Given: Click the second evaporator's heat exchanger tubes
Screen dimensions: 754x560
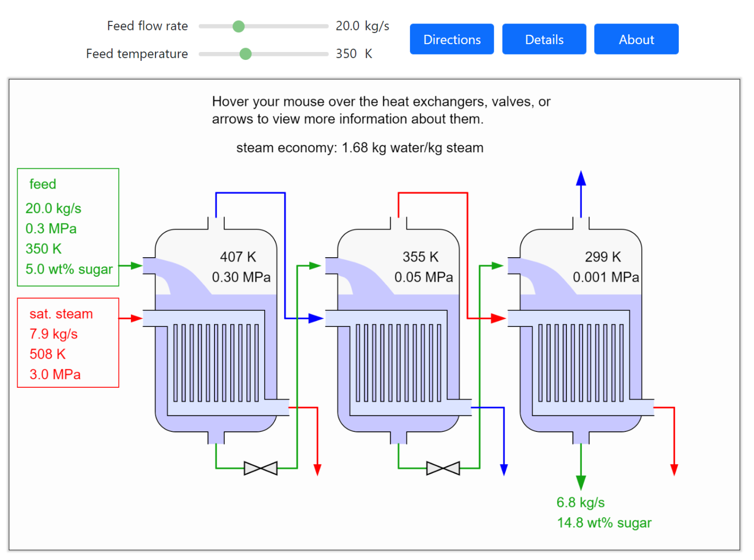Looking at the screenshot, I should click(399, 363).
